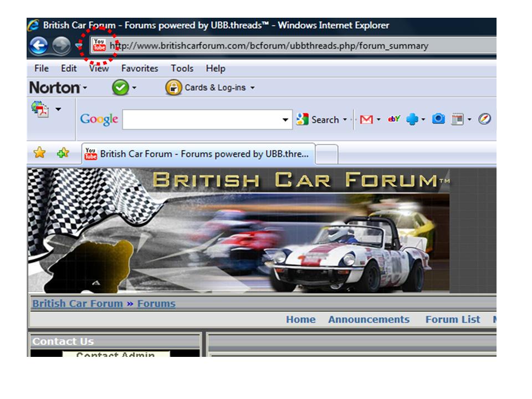Open the Tools menu
532x399 pixels.
pos(182,68)
